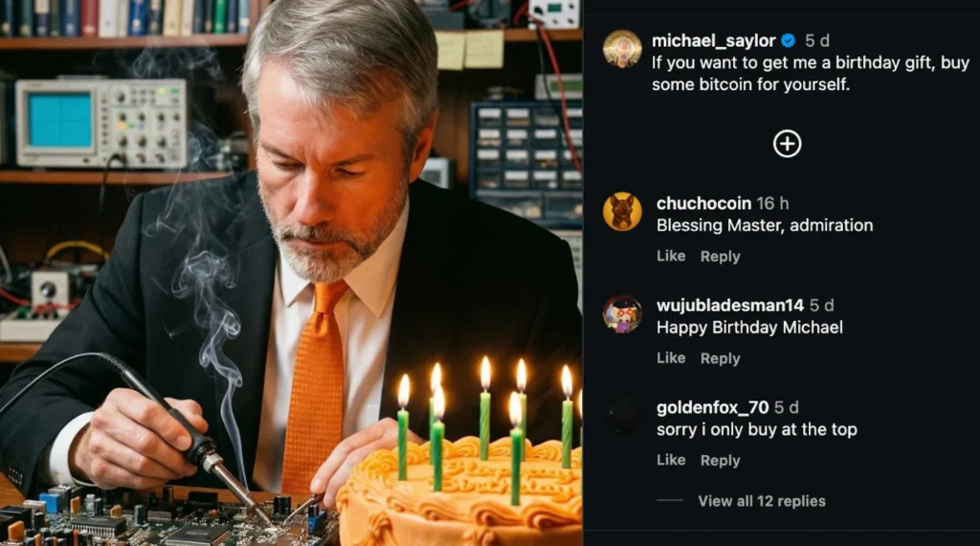
Task: Go to wujubladesman14's profile via username
Action: click(729, 306)
